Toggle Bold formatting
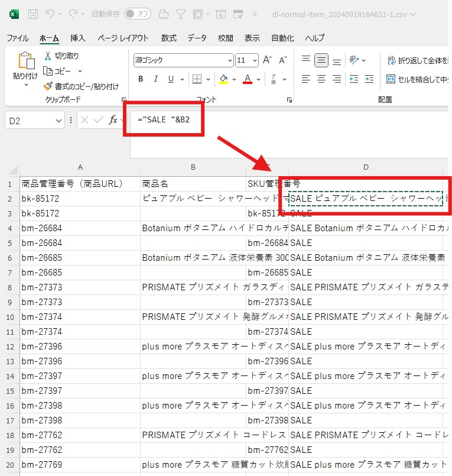Image resolution: width=452 pixels, height=476 pixels. 141,79
